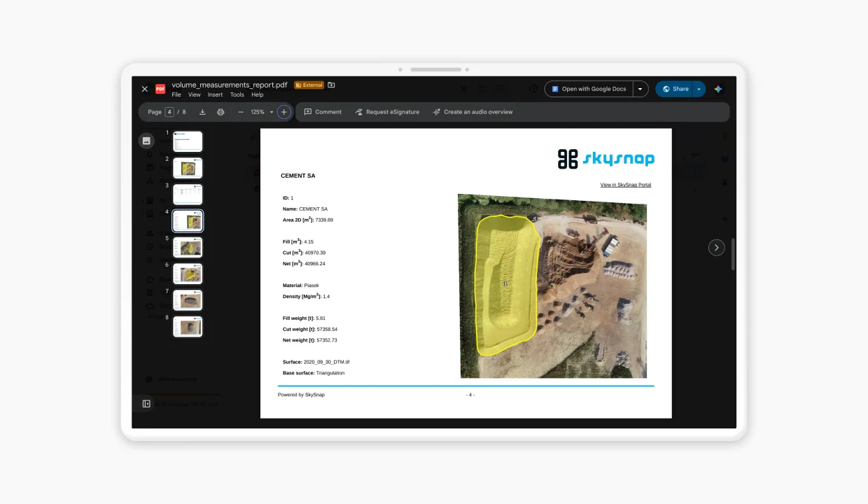Screen dimensions: 868x504
Task: Click the External badge
Action: [x=309, y=85]
